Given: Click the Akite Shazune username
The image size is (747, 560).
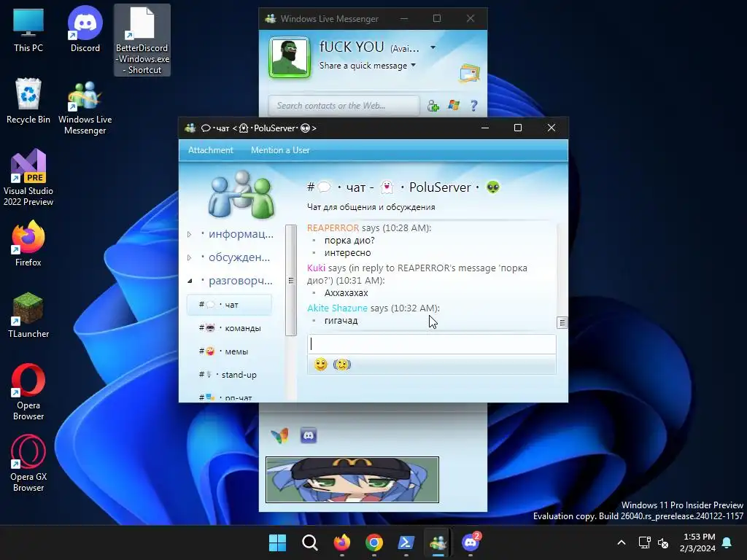Looking at the screenshot, I should click(337, 308).
